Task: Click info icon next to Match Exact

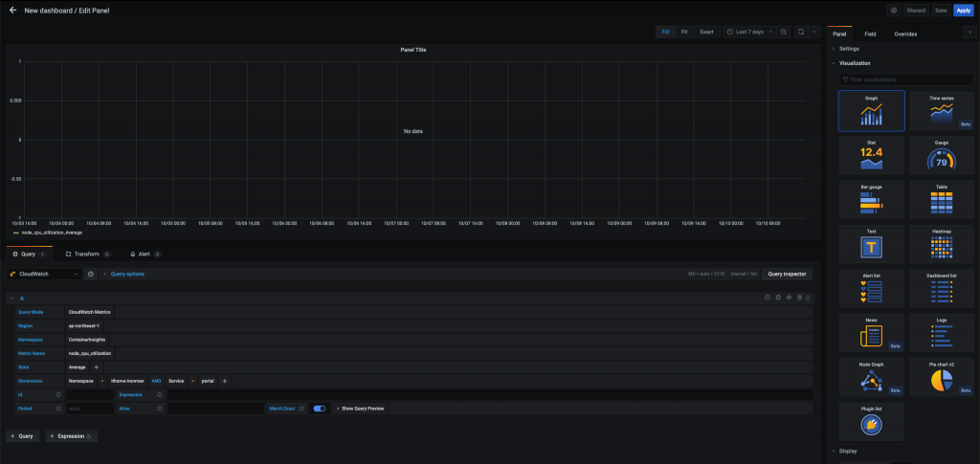Action: click(x=301, y=409)
